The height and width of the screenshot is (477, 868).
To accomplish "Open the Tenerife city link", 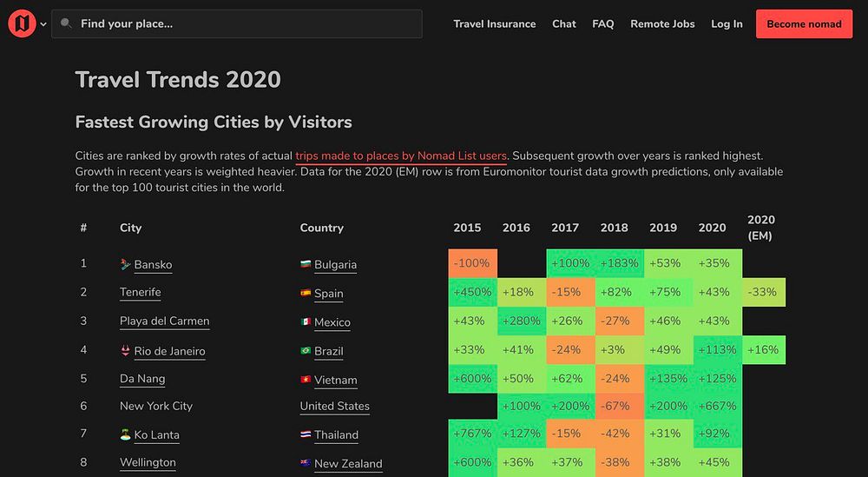I will click(x=140, y=293).
